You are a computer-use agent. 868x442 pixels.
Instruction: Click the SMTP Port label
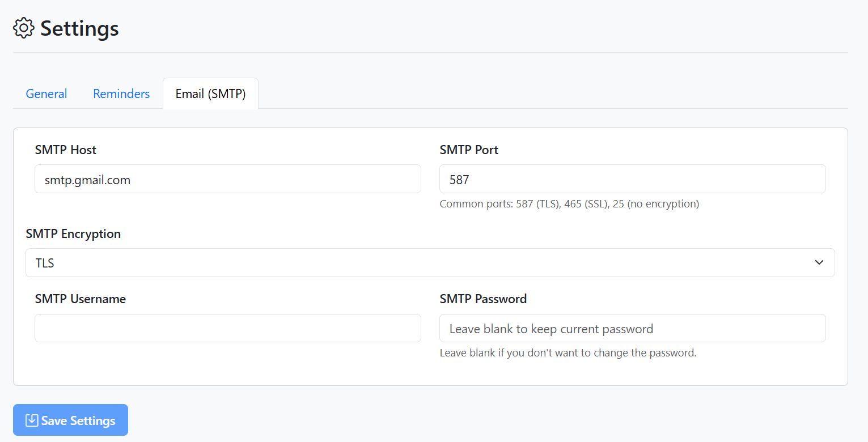[x=469, y=150]
